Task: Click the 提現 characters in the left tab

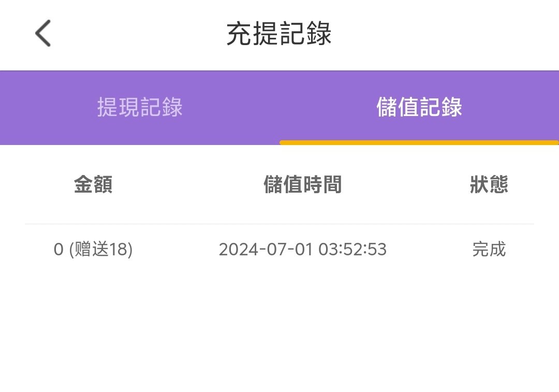Action: pyautogui.click(x=119, y=107)
